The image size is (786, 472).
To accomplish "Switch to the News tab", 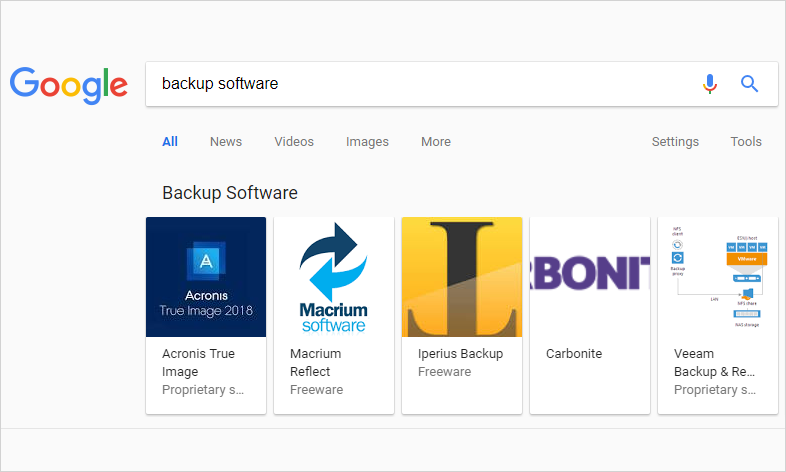I will [x=226, y=142].
